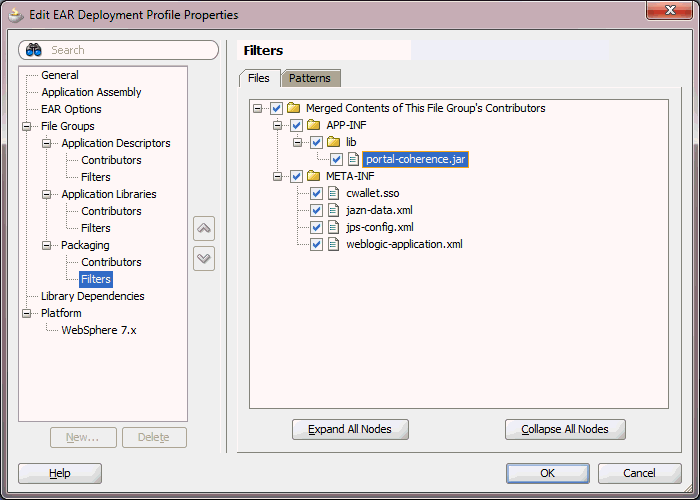The width and height of the screenshot is (700, 500).
Task: Select the jps-config.xml file name
Action: click(x=379, y=227)
